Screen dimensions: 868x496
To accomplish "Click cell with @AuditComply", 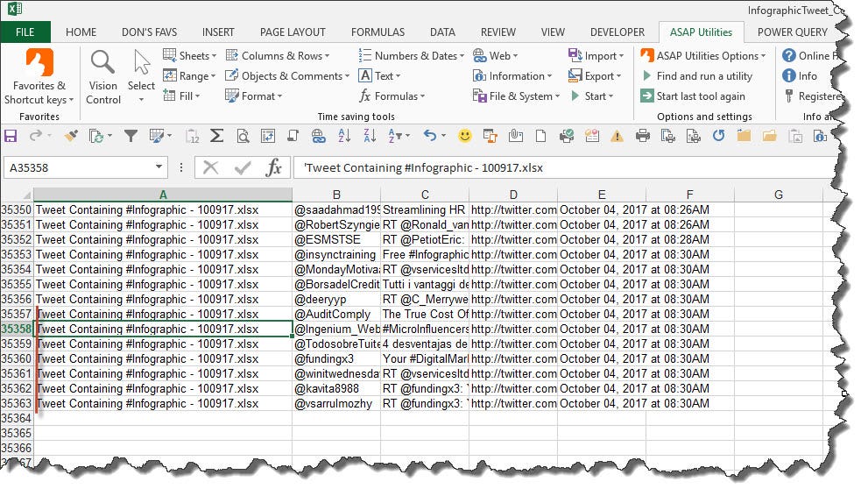I will tap(336, 314).
